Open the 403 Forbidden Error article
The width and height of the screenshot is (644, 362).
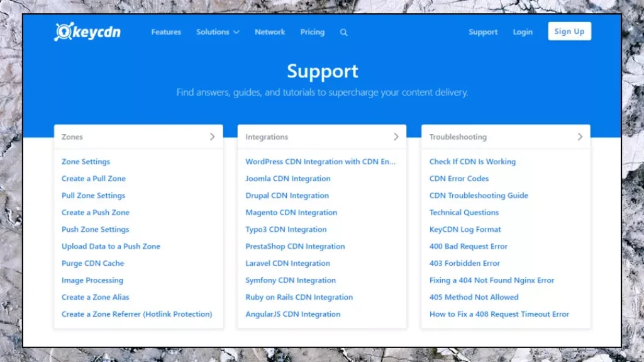[465, 264]
